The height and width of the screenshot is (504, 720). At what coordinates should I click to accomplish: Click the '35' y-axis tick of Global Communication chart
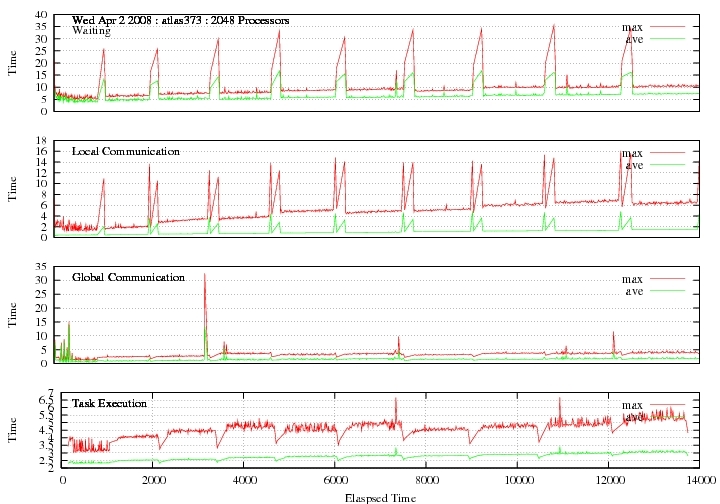point(41,266)
